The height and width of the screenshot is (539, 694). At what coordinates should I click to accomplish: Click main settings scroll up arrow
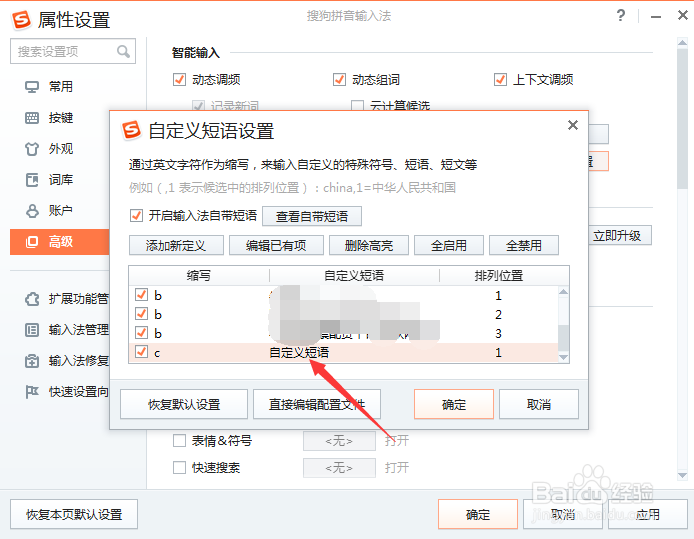[x=682, y=42]
